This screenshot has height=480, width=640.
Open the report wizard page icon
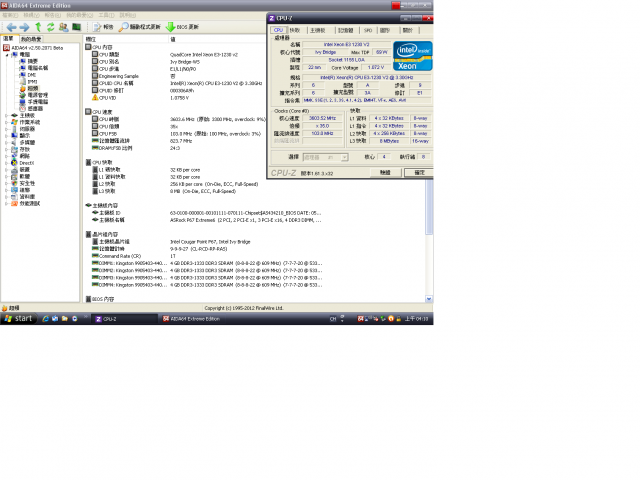97,27
